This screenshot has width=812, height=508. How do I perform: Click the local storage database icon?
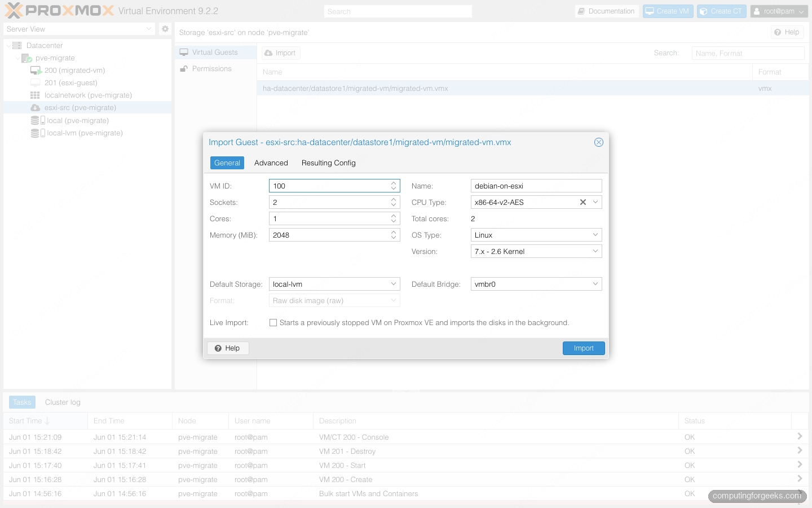[x=35, y=121]
